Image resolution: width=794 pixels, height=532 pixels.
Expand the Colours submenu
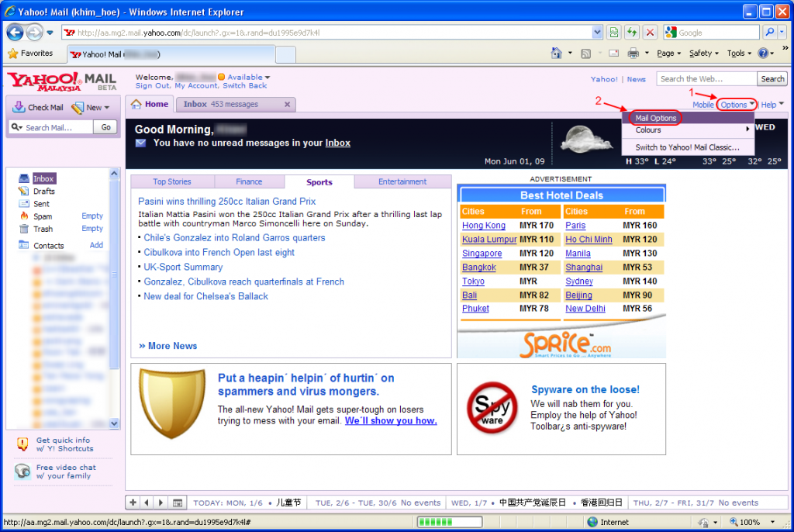(x=687, y=130)
